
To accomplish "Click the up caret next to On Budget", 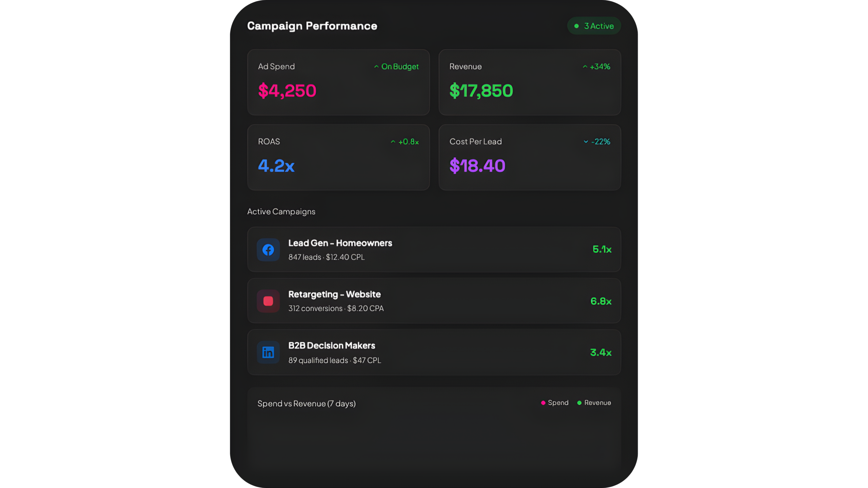I will point(376,67).
